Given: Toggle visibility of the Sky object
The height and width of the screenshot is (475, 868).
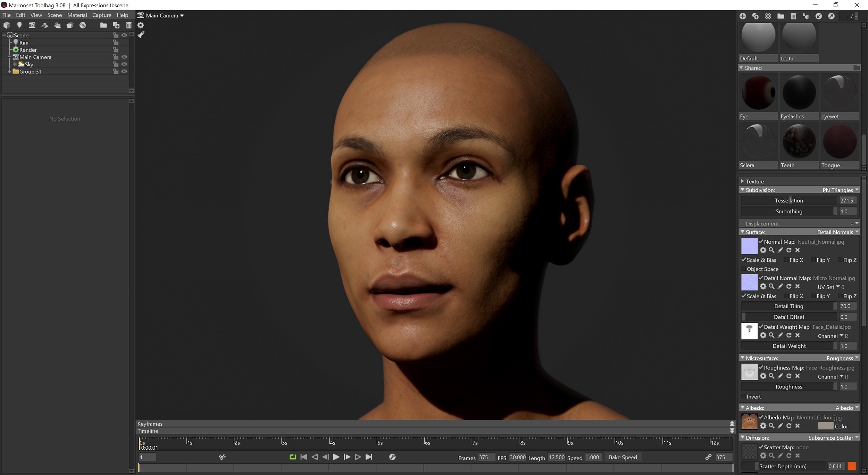Looking at the screenshot, I should (124, 64).
